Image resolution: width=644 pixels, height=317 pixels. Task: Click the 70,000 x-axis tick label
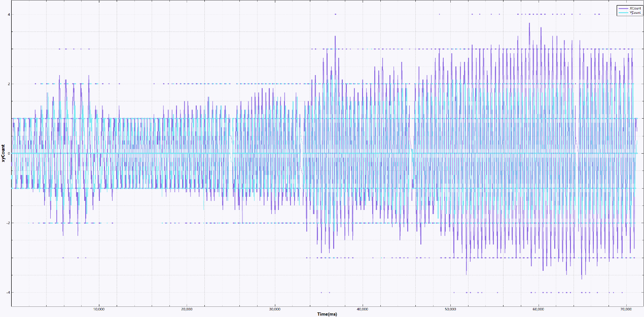tap(626, 309)
